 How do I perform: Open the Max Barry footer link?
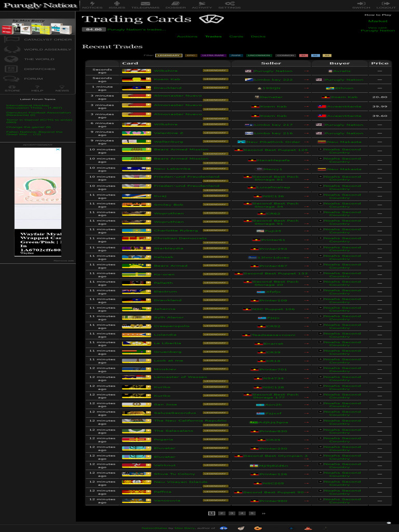pyautogui.click(x=184, y=528)
